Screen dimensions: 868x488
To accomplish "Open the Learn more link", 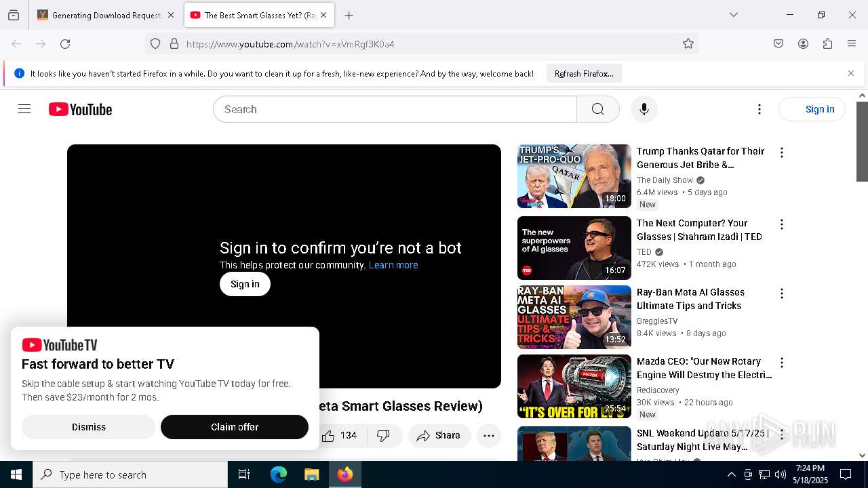I will (x=393, y=265).
